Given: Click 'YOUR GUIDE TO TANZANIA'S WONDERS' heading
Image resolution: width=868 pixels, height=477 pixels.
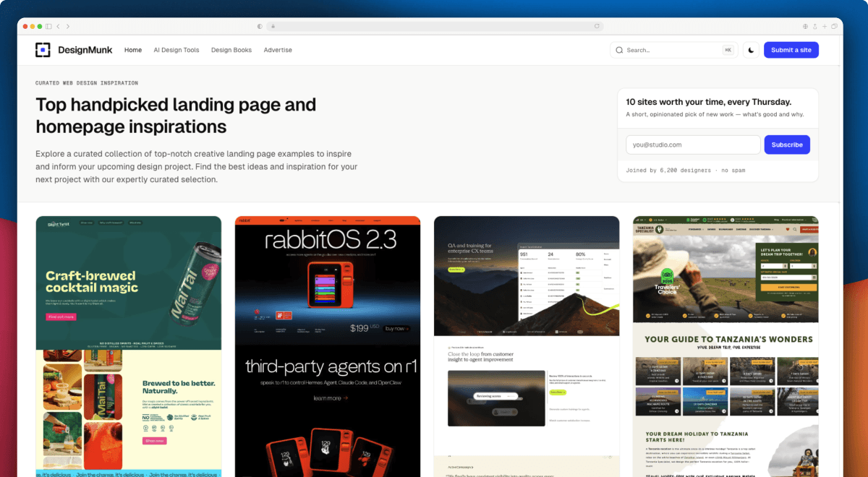Looking at the screenshot, I should (x=728, y=339).
